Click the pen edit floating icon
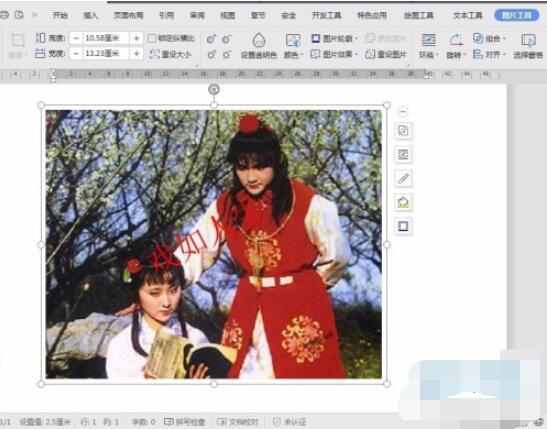547x429 pixels. tap(403, 179)
